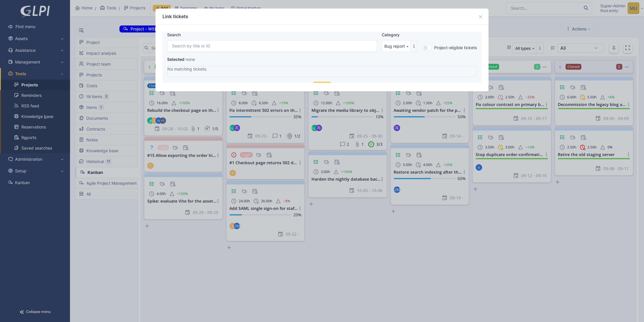Open the Historical tab

coord(107,161)
